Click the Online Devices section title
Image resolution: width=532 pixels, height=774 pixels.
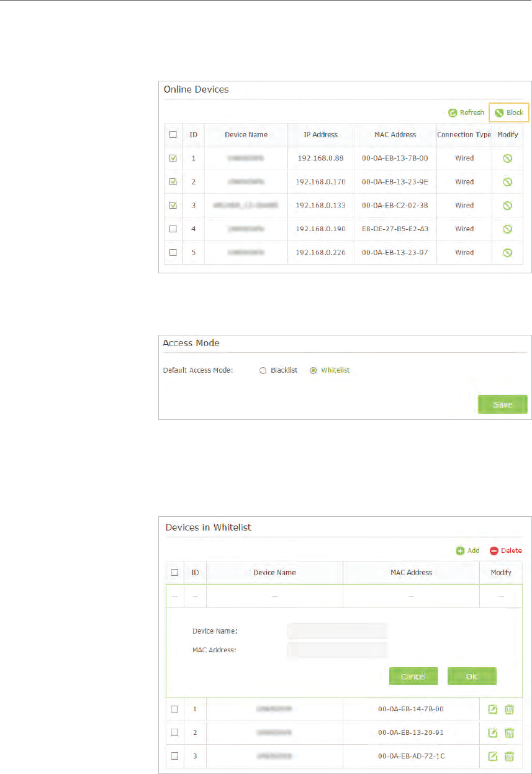click(x=196, y=89)
